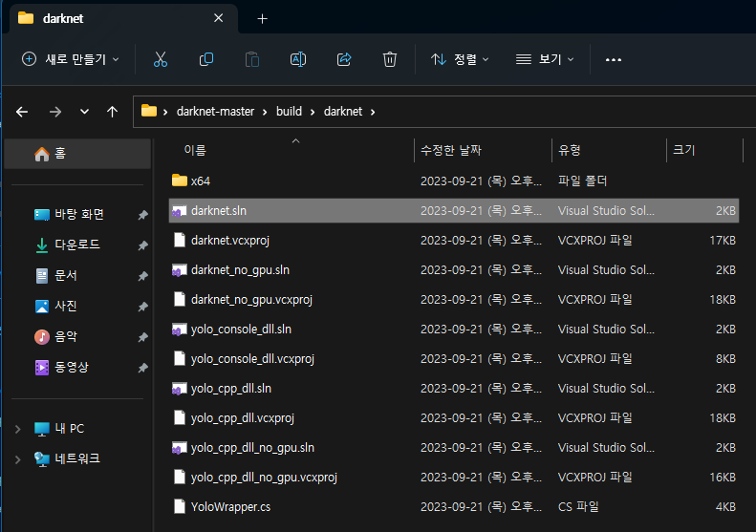
Task: Add a new tab with plus button
Action: 262,19
